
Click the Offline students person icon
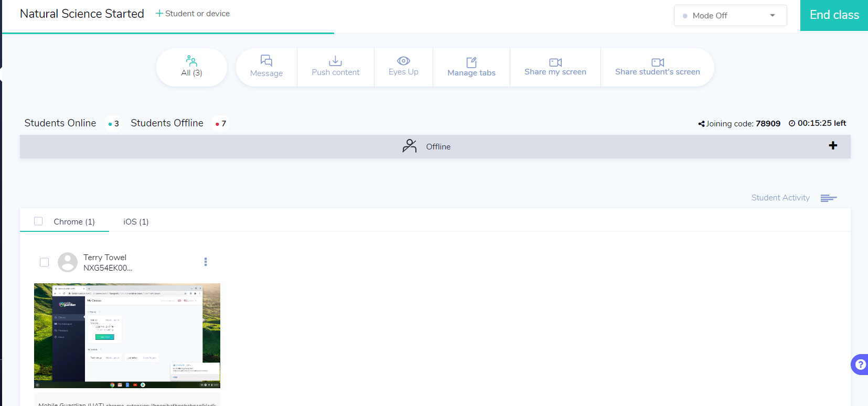409,146
